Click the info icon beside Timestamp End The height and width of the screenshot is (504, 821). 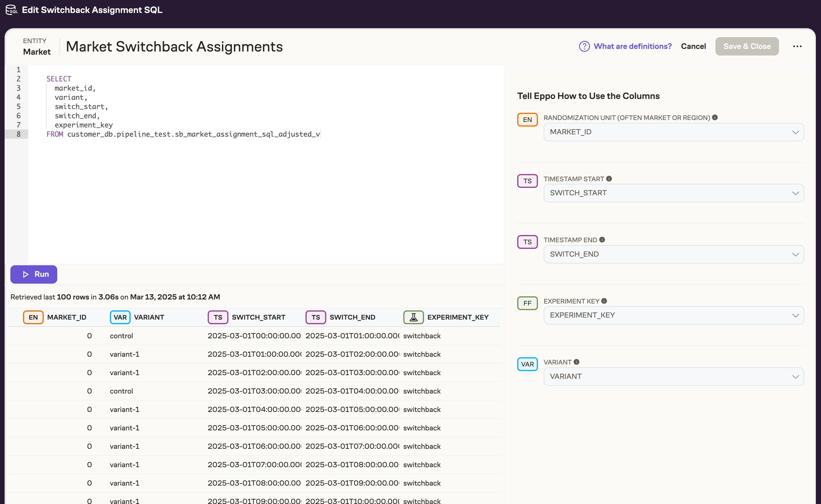[x=602, y=239]
